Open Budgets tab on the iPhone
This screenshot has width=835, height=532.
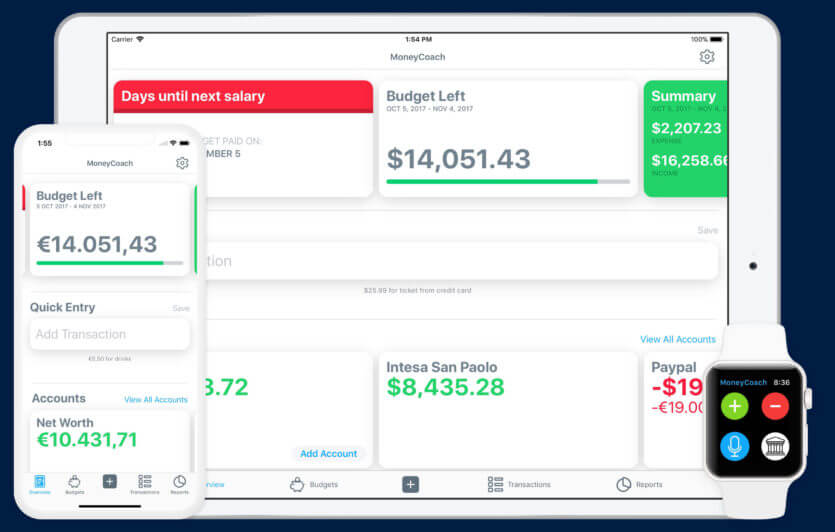click(74, 485)
